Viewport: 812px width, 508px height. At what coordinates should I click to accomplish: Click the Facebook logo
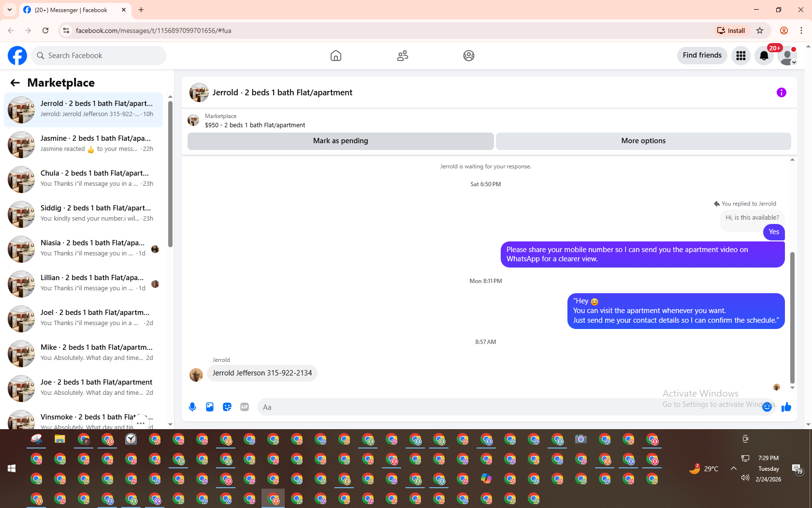click(17, 56)
